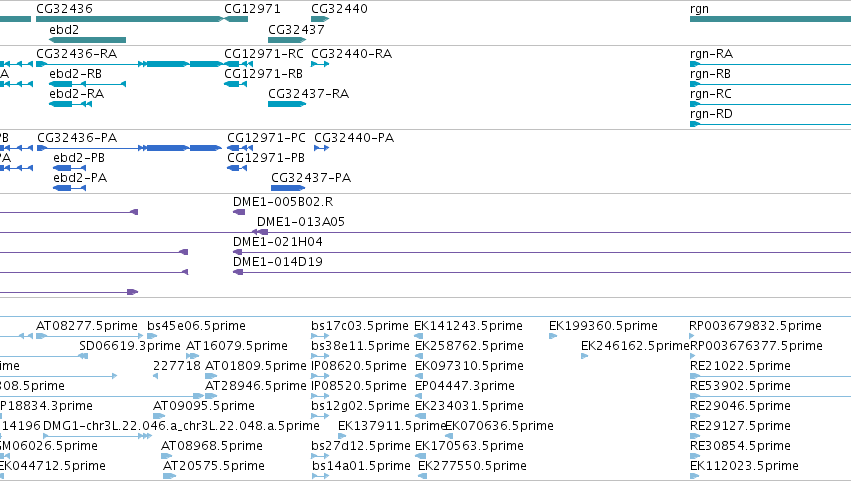Select the CG32436 gene bar
This screenshot has height=481, width=851.
tap(129, 19)
